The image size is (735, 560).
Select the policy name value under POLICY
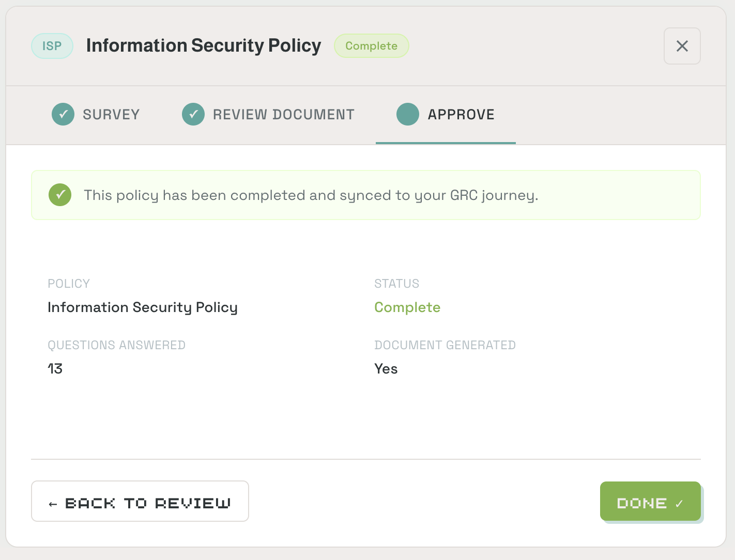click(x=143, y=307)
